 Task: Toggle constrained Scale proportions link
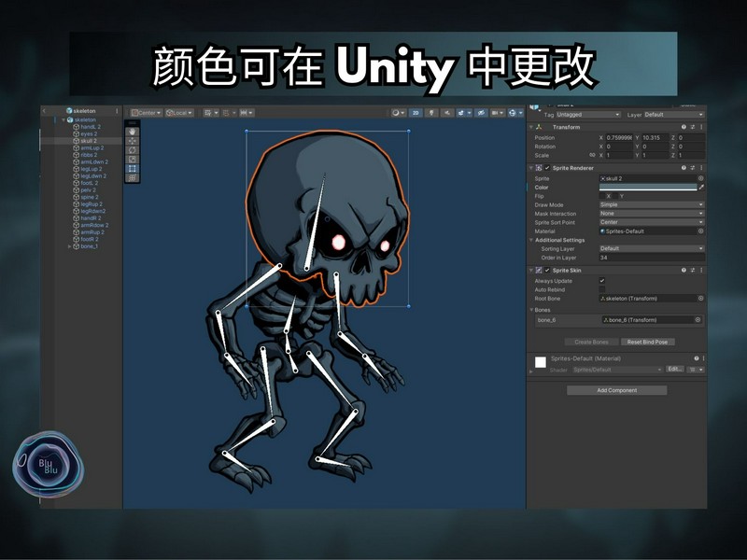(592, 155)
